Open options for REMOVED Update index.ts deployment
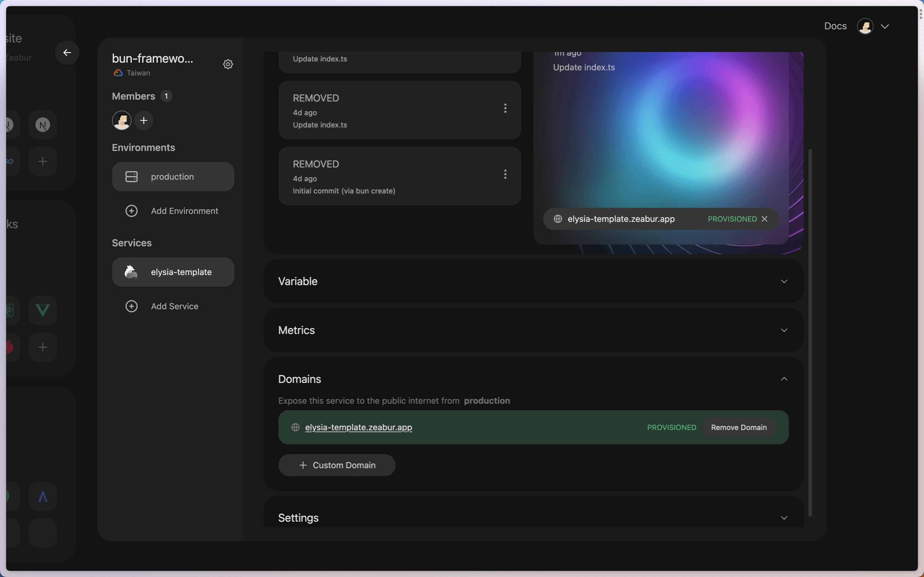Image resolution: width=924 pixels, height=577 pixels. (x=505, y=108)
